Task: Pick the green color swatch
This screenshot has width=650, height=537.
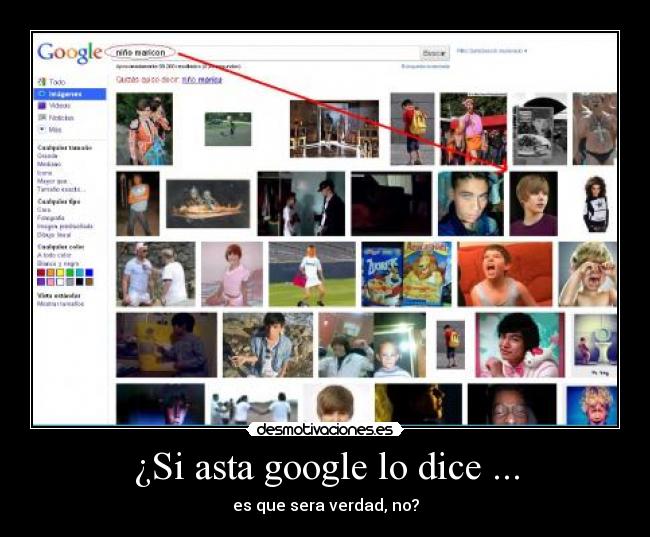Action: (70, 273)
